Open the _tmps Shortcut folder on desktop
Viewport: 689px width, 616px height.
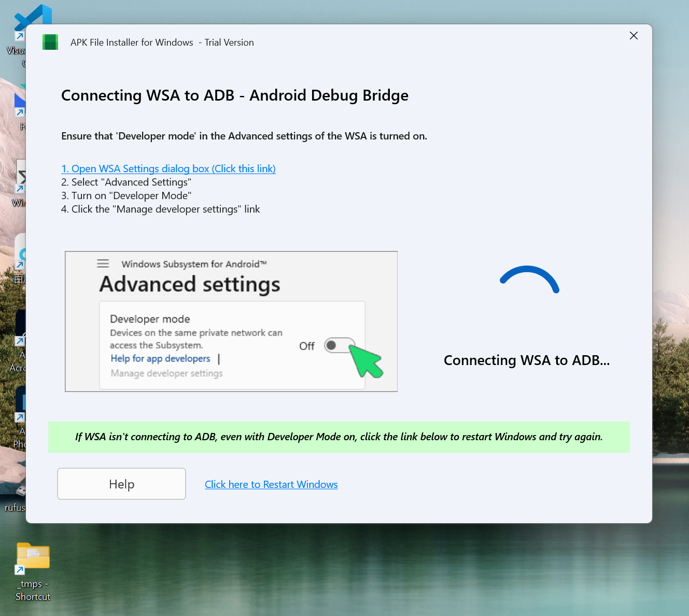(x=33, y=571)
